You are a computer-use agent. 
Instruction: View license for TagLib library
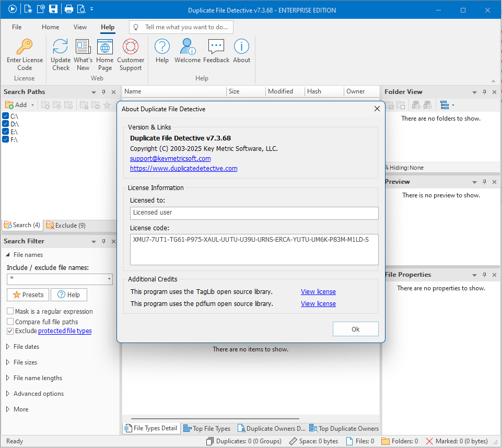click(318, 291)
